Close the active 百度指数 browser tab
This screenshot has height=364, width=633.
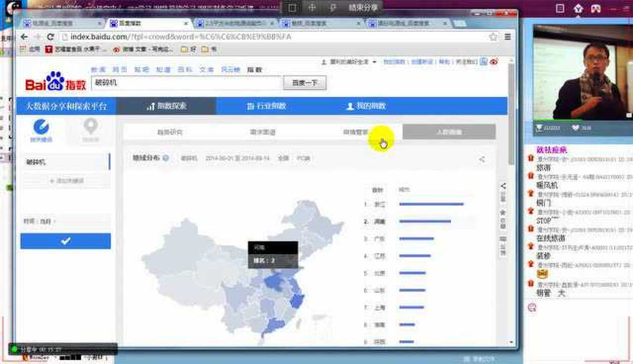click(186, 23)
